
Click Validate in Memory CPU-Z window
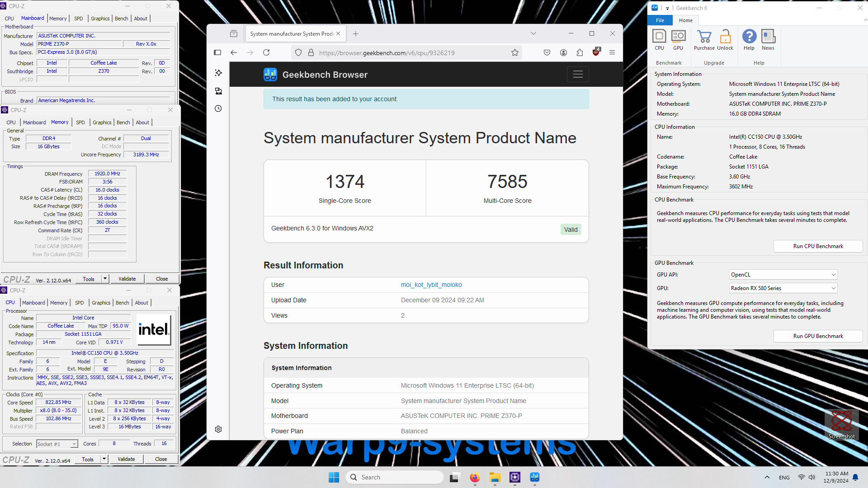[127, 279]
